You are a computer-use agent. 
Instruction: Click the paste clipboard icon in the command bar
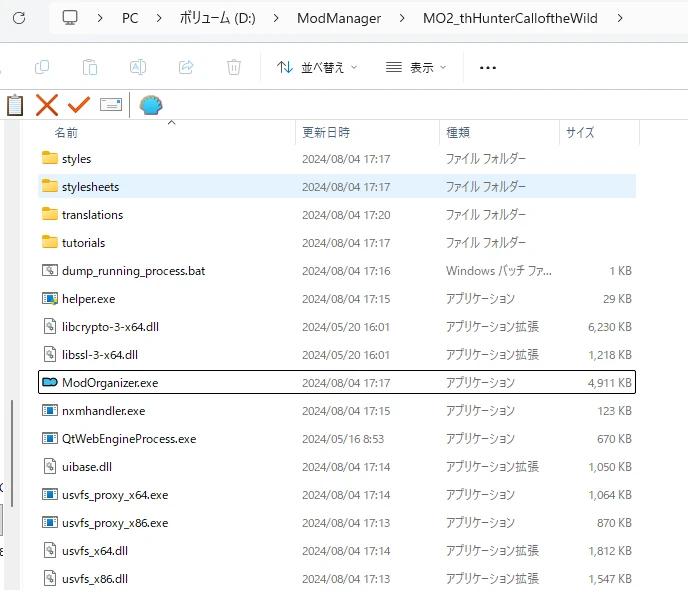pos(90,67)
